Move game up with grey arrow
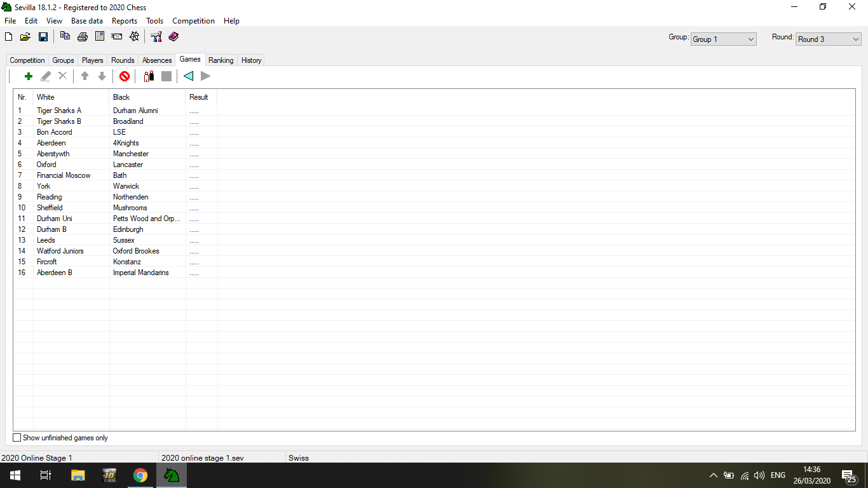868x488 pixels. click(85, 76)
